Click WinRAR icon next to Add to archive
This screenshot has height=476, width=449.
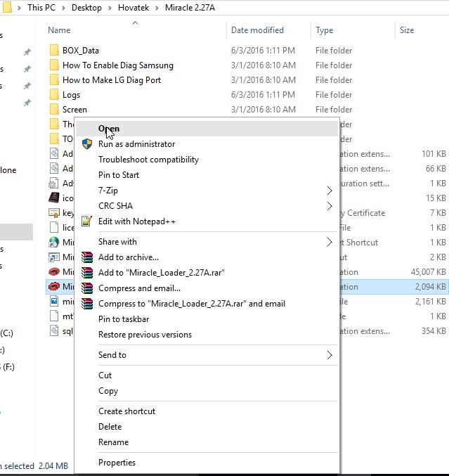click(x=87, y=257)
